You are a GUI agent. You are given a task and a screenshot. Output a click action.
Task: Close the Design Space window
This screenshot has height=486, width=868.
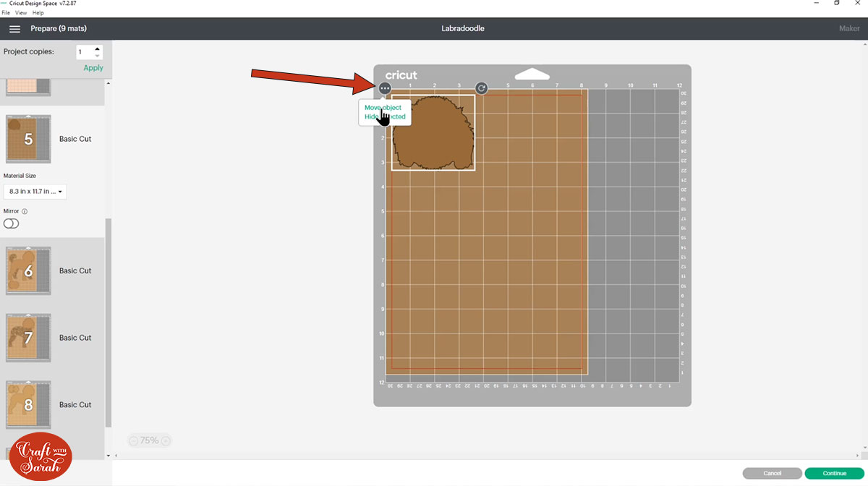coord(859,4)
